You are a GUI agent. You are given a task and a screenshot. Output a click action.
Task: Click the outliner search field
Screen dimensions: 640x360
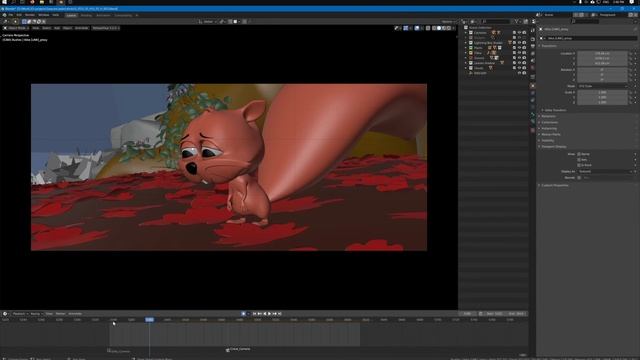[x=496, y=21]
